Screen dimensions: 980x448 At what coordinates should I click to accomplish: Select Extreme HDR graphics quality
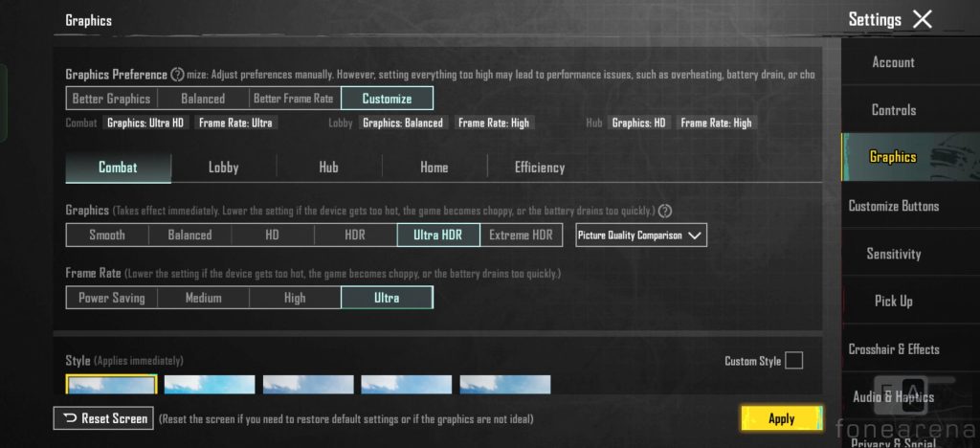(x=521, y=235)
